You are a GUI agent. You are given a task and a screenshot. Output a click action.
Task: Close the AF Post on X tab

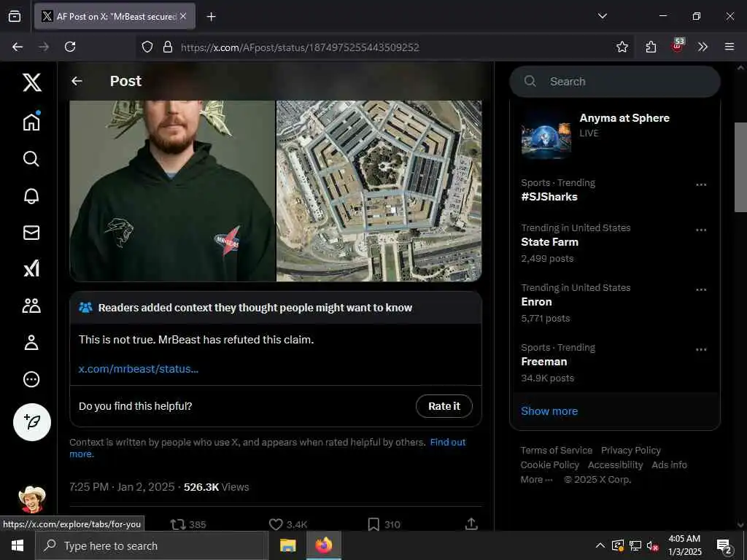pos(183,16)
